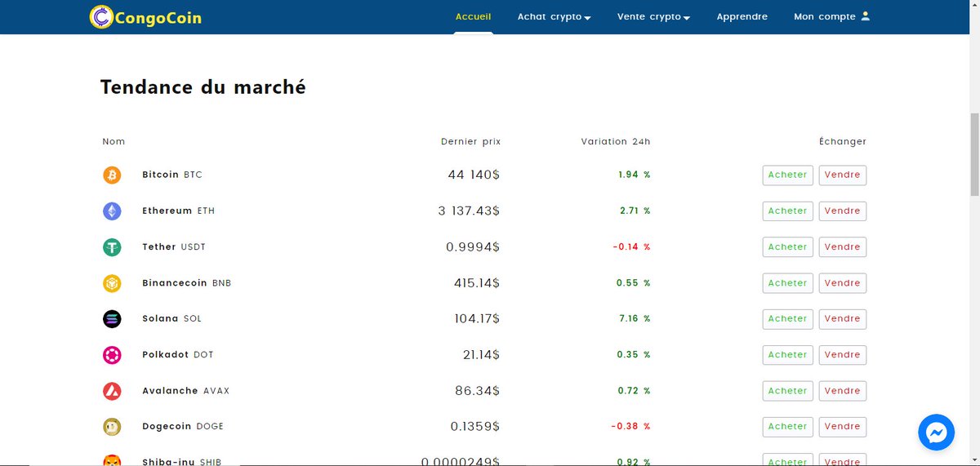Click Vendre for Dogecoin

point(843,427)
